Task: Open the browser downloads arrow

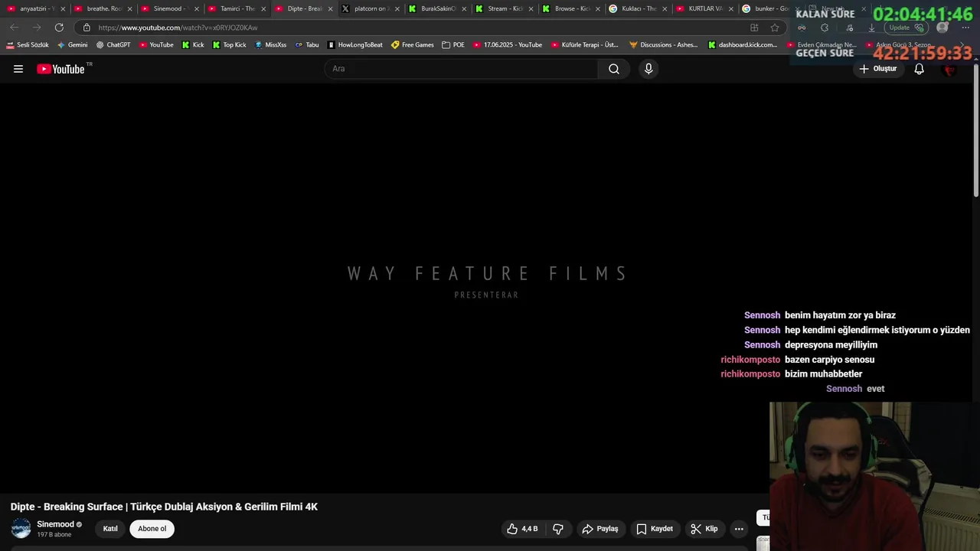Action: [871, 28]
